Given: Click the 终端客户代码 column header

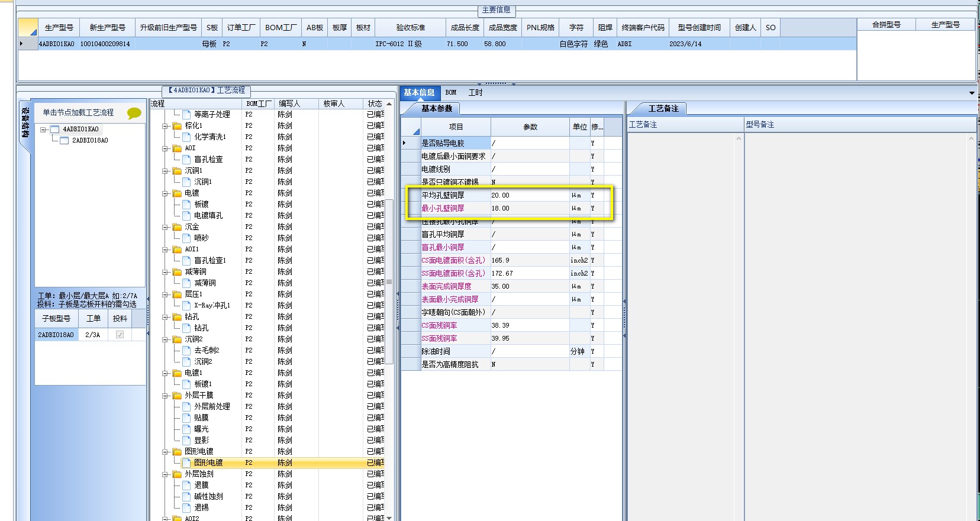Looking at the screenshot, I should point(643,28).
